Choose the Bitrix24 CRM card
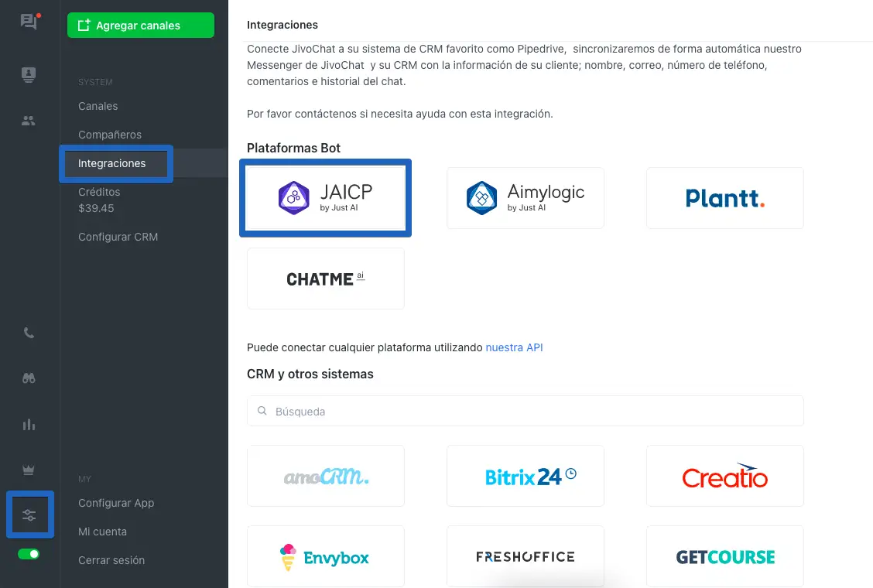The image size is (873, 588). click(525, 476)
